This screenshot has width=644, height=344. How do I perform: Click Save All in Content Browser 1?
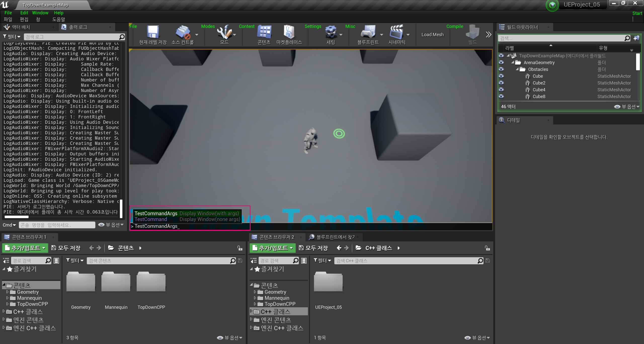coord(66,248)
